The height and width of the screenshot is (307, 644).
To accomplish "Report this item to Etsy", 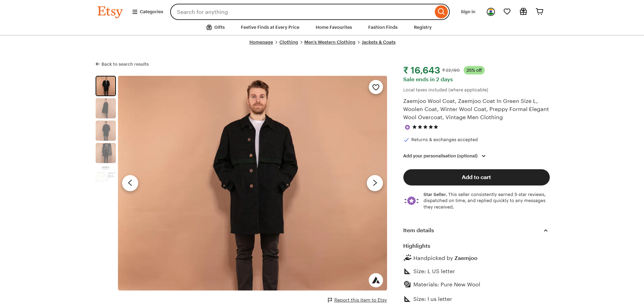I will (x=360, y=300).
